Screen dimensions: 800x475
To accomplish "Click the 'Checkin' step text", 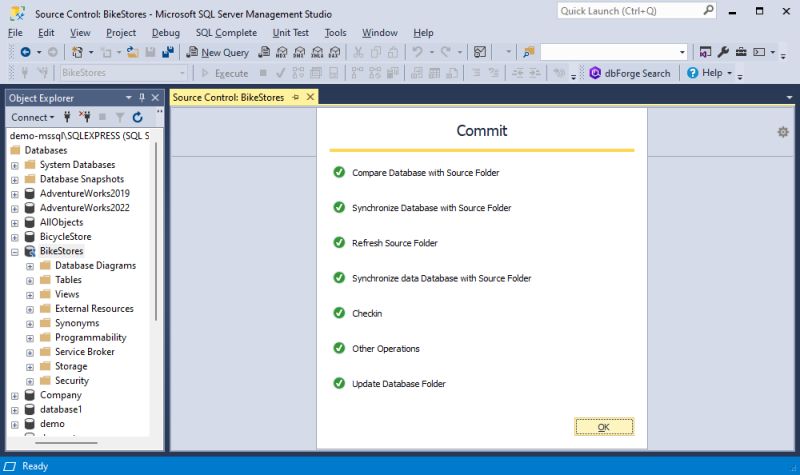I will coord(367,313).
